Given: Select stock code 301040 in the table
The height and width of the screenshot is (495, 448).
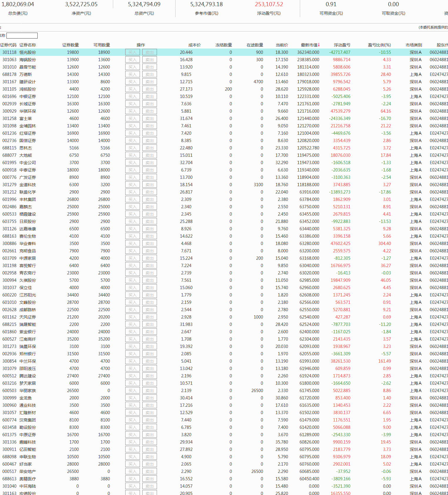Looking at the screenshot, I should point(9,486).
